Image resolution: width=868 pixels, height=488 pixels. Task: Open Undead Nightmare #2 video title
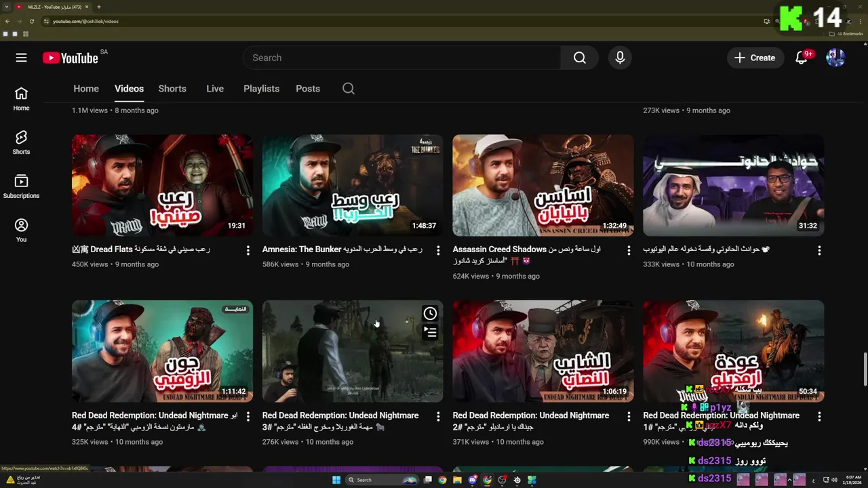point(531,421)
